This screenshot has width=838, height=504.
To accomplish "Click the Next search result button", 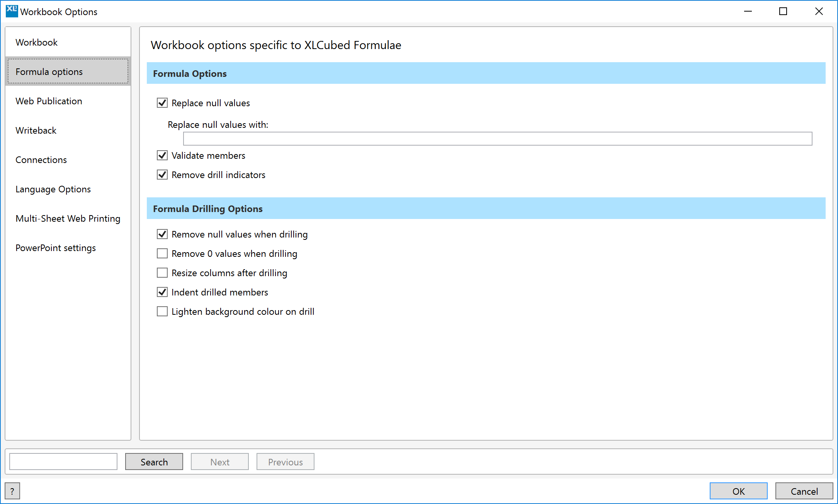I will click(220, 462).
